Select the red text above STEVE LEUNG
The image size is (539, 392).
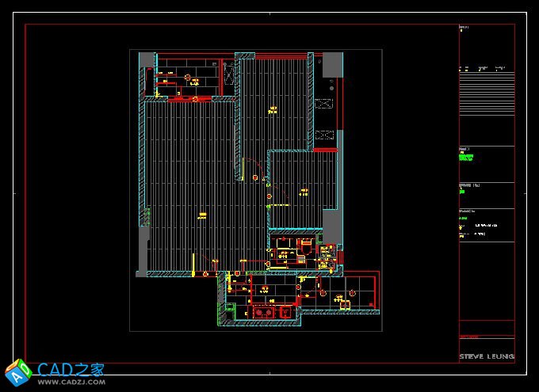(470, 337)
